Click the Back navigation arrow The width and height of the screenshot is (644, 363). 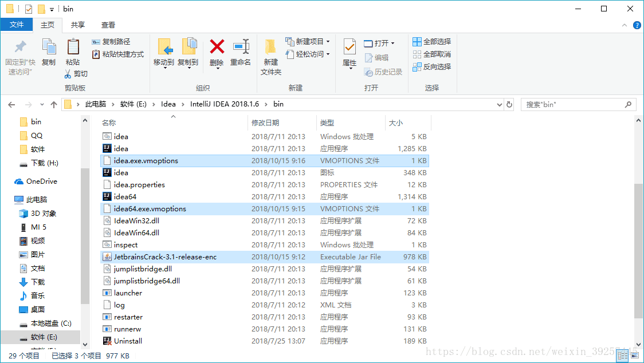[11, 105]
